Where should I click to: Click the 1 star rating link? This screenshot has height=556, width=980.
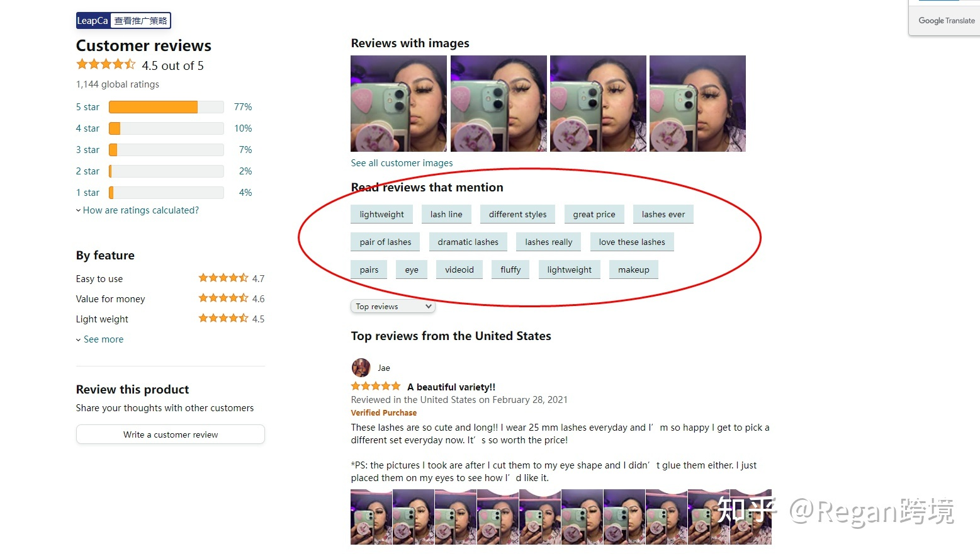click(x=87, y=193)
